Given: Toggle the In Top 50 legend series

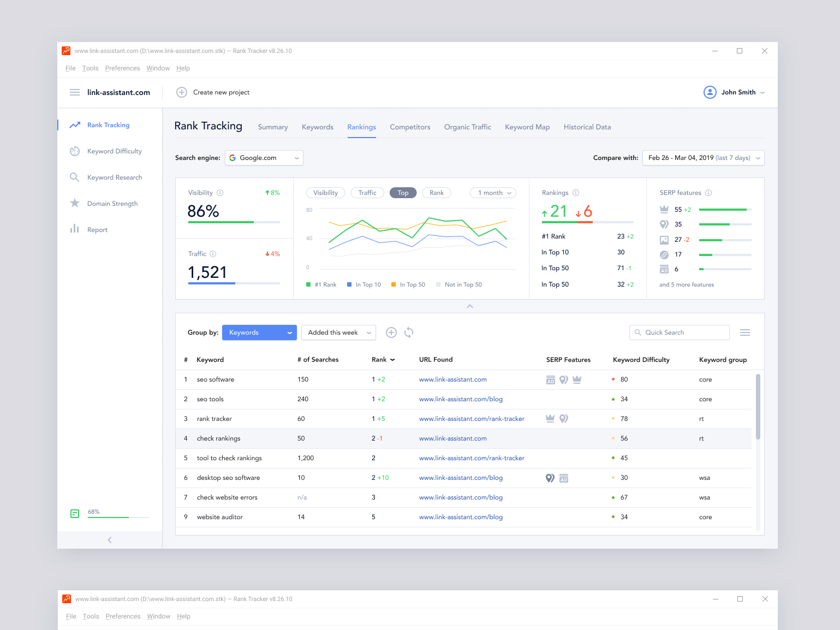Looking at the screenshot, I should tap(408, 284).
